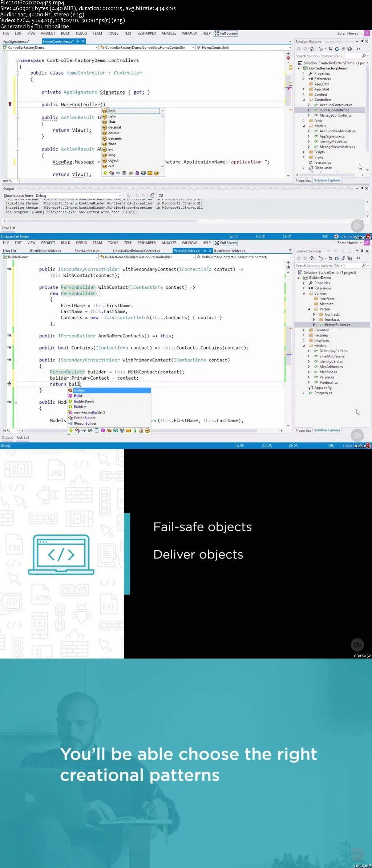Click Collapse All icon in BuilderDemo Solution Explorer
The image size is (372, 868).
(343, 258)
